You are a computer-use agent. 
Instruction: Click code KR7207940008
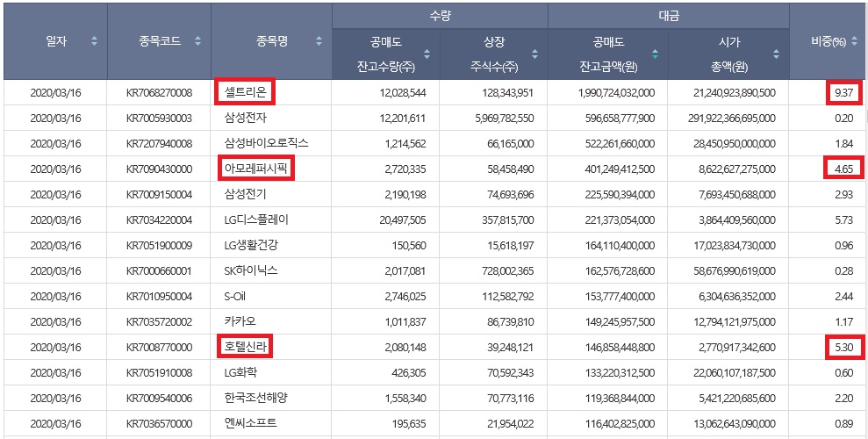point(160,143)
